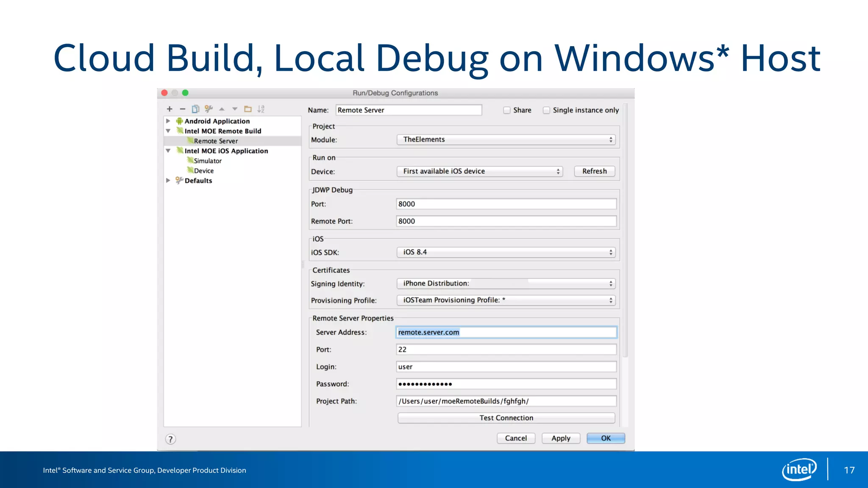Click the Intel MOE iOS Application icon
The width and height of the screenshot is (868, 488).
coord(180,151)
